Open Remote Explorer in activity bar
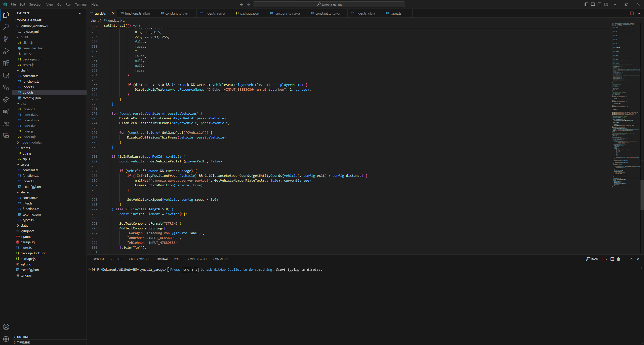The image size is (644, 345). tap(6, 75)
